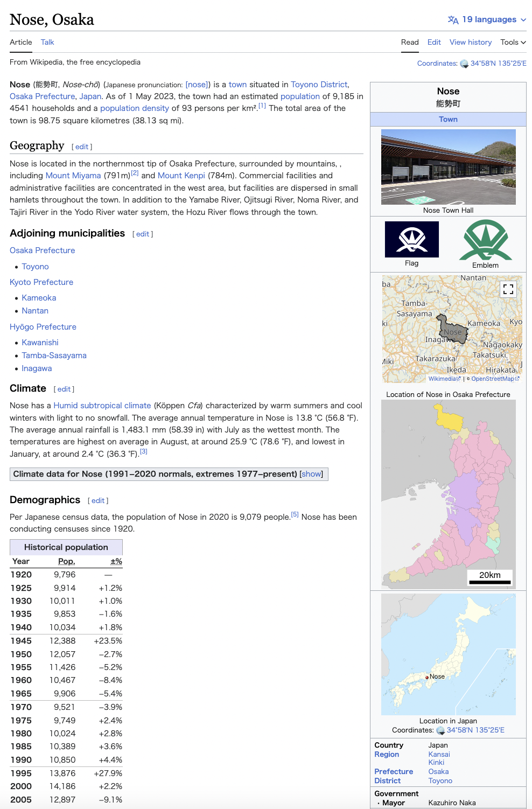The height and width of the screenshot is (809, 532).
Task: Open the town link in intro
Action: point(237,85)
